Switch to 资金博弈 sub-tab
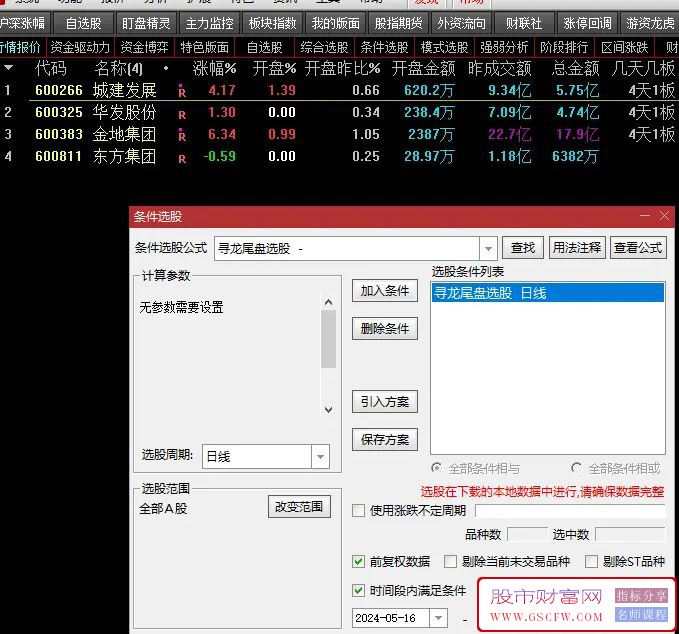 144,47
